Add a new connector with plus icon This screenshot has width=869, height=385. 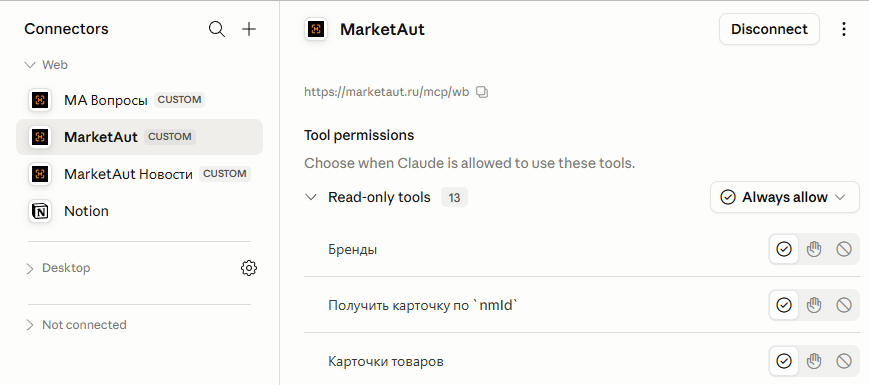tap(249, 29)
